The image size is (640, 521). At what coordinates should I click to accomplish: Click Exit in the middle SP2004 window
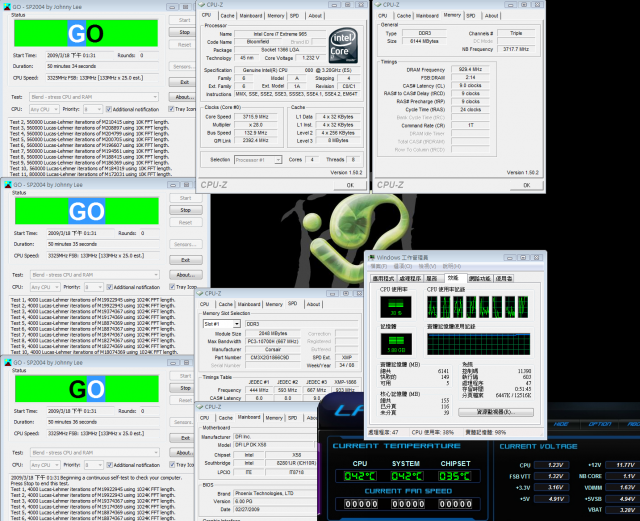click(x=186, y=260)
